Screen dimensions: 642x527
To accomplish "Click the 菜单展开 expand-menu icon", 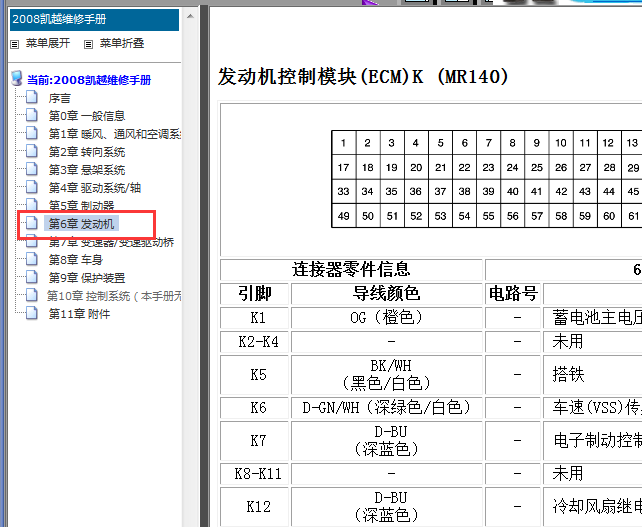I will [x=15, y=44].
